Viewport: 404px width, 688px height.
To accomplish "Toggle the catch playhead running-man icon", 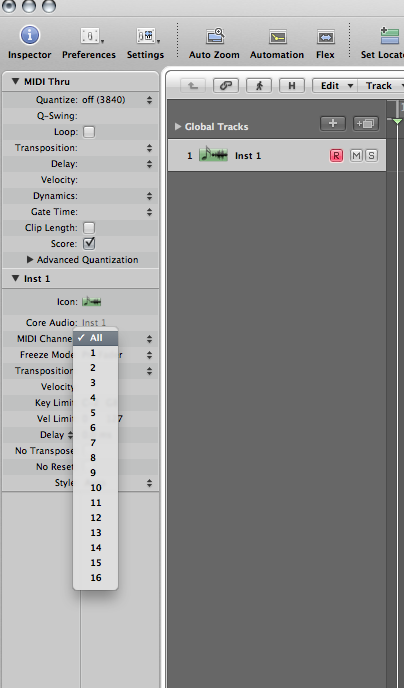I will point(259,86).
